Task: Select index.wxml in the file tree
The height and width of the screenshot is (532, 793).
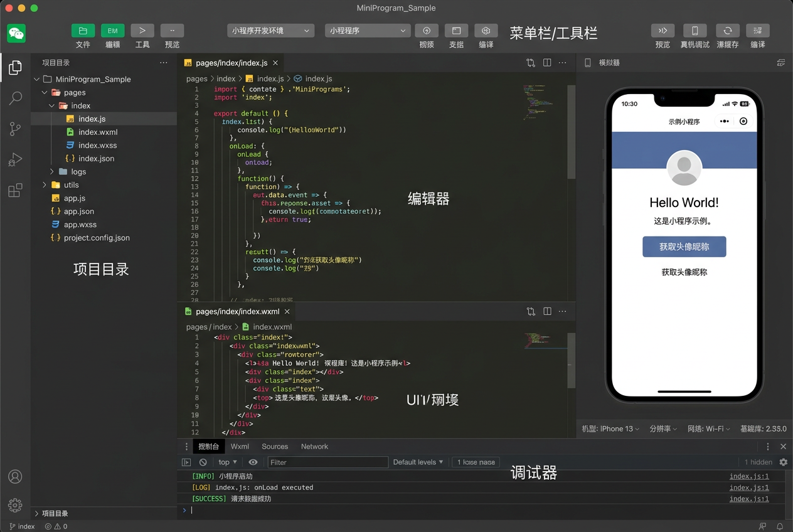Action: pyautogui.click(x=104, y=132)
